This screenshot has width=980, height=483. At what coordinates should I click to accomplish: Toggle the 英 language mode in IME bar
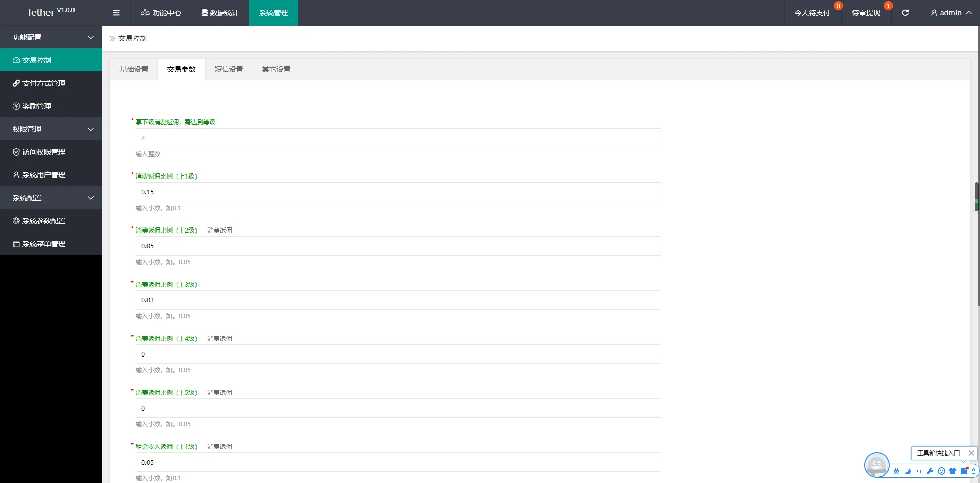[896, 471]
